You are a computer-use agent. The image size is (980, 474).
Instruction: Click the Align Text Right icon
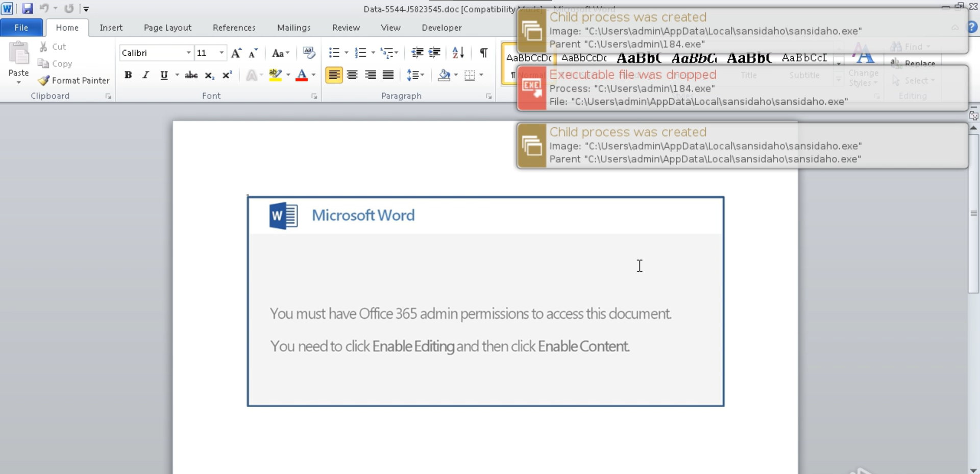click(371, 75)
